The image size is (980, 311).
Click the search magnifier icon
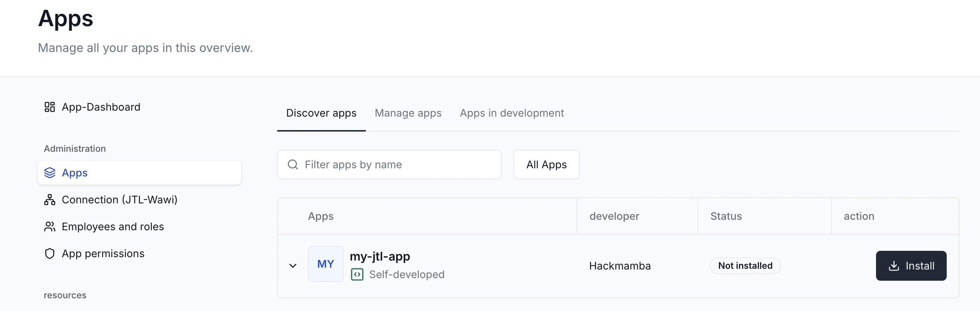(293, 164)
